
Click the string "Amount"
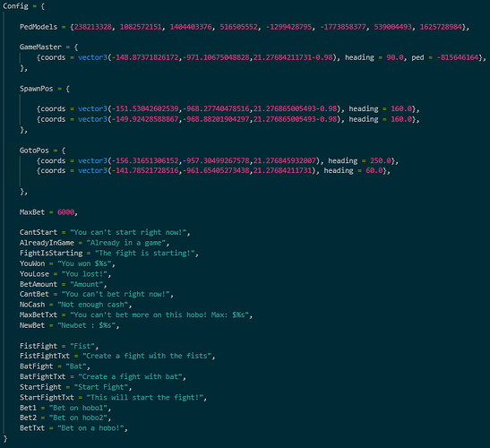click(x=87, y=284)
